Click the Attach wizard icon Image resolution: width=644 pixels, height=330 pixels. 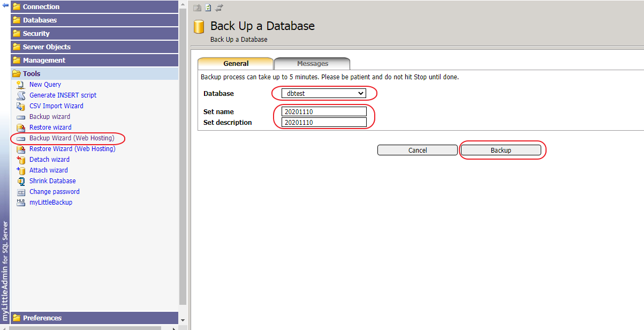(x=21, y=170)
